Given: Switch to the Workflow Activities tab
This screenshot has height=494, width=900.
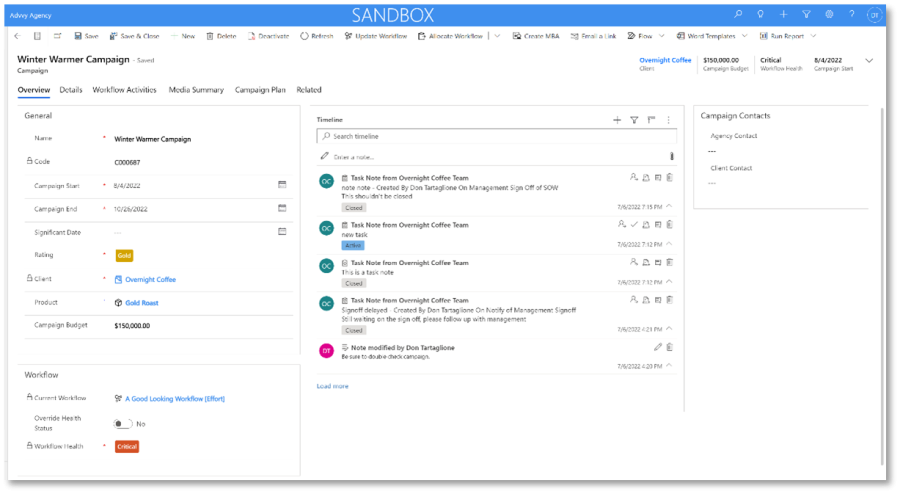Looking at the screenshot, I should [124, 90].
